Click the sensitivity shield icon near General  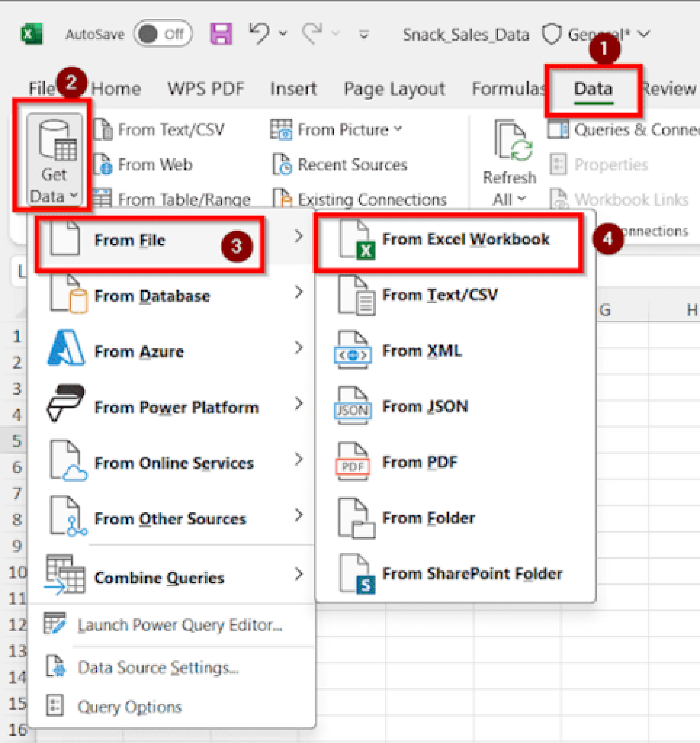coord(552,34)
